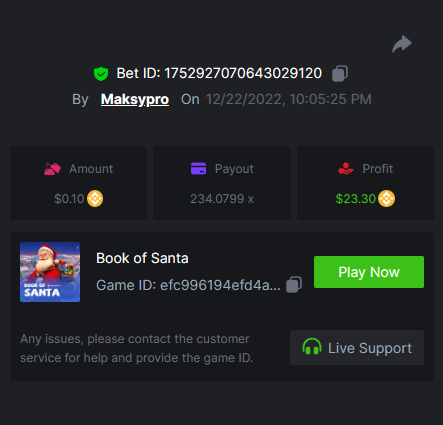Click the pink Amount icon

[52, 169]
